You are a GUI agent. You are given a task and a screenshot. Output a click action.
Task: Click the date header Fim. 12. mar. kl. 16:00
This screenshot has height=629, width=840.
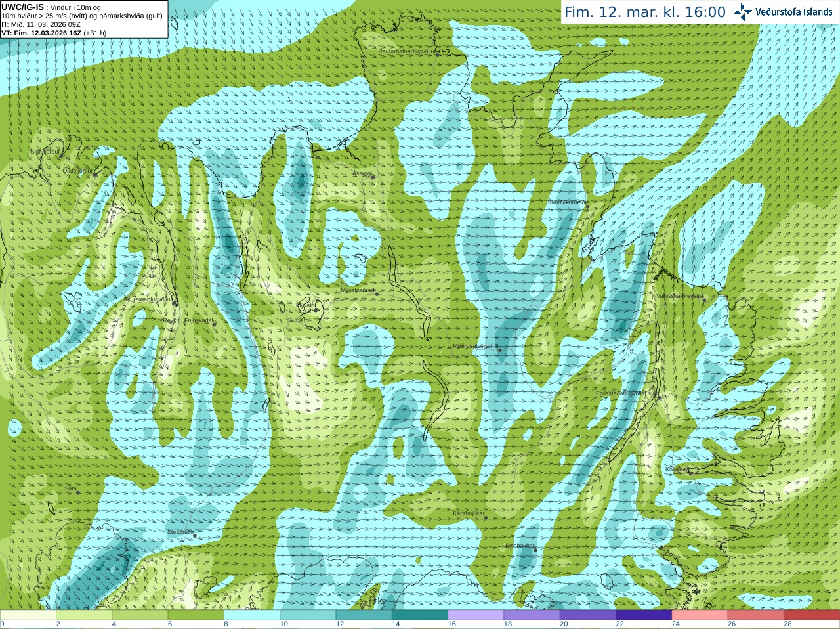(645, 12)
